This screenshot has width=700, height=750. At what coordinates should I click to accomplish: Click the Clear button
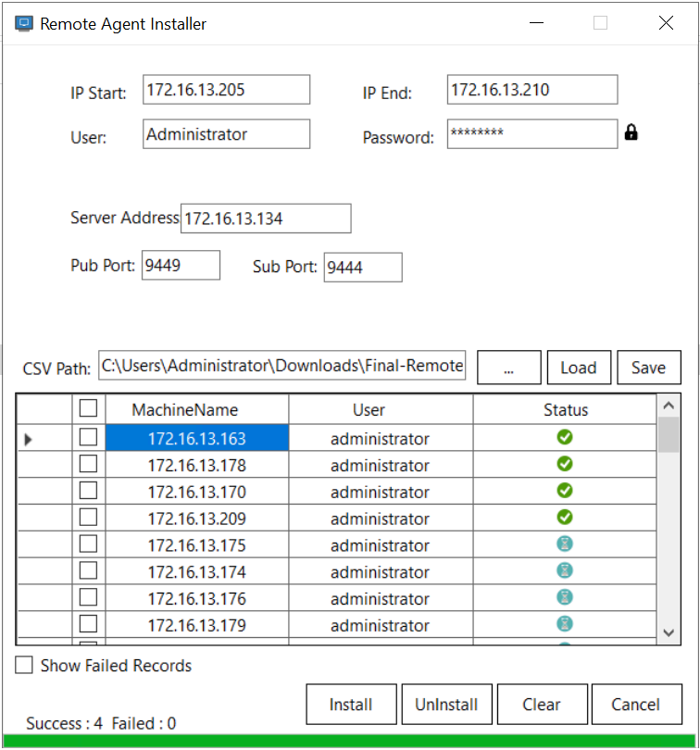click(542, 704)
